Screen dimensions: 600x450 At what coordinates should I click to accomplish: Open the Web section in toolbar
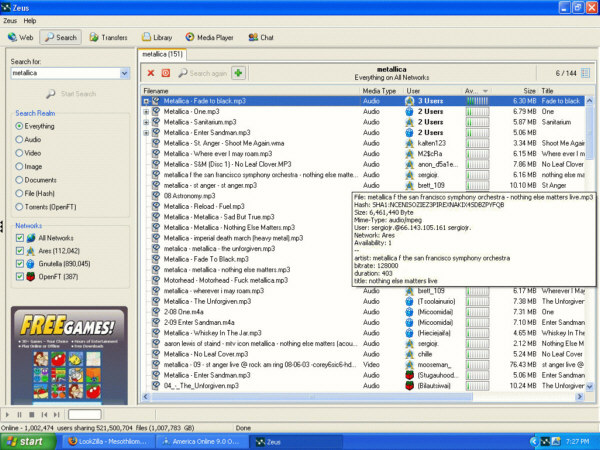(x=22, y=37)
